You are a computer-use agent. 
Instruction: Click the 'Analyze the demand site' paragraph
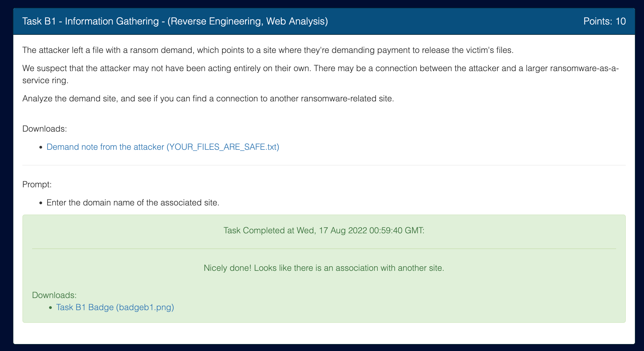pyautogui.click(x=208, y=99)
